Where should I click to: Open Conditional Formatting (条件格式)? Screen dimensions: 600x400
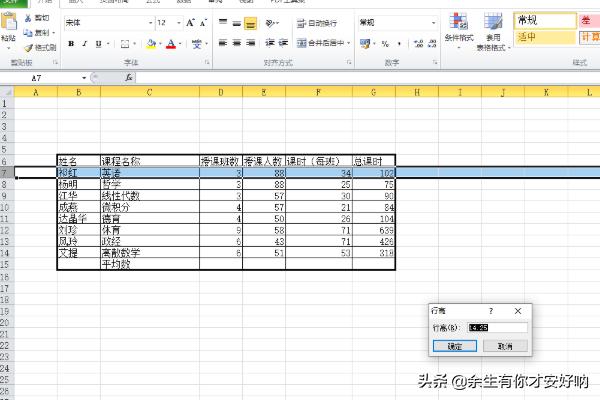pos(459,31)
